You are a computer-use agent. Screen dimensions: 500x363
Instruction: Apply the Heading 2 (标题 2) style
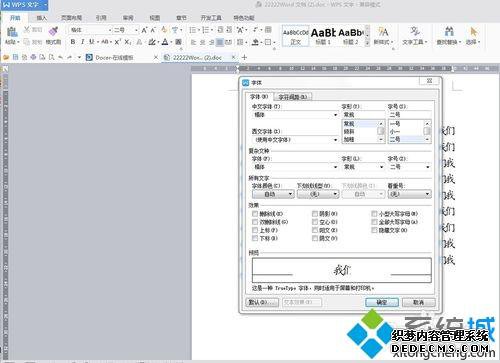tap(351, 36)
